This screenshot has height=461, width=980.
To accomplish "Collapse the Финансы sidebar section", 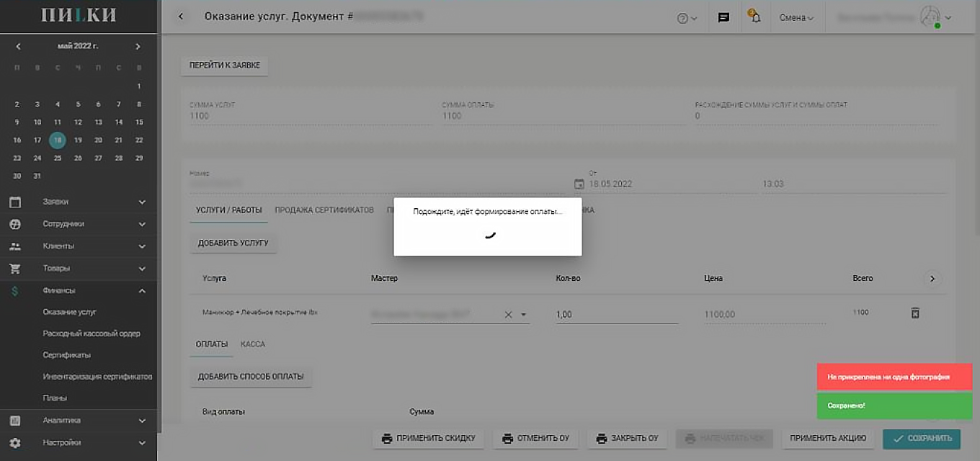I will pyautogui.click(x=142, y=291).
